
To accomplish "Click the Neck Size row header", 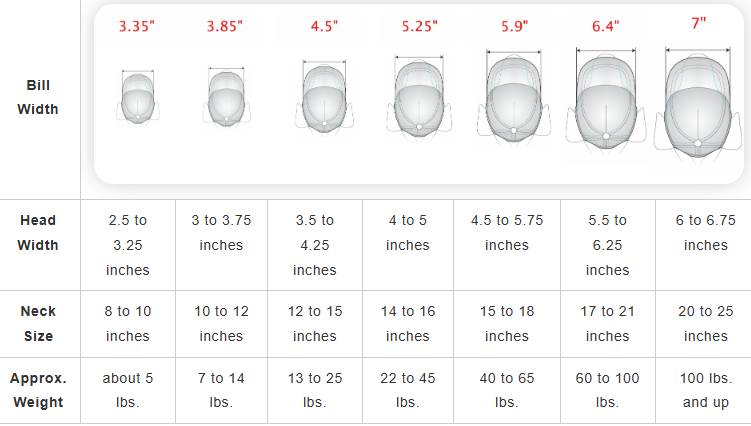I will [x=38, y=323].
